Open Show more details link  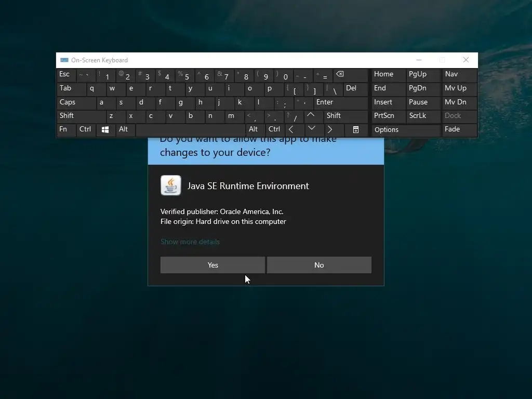coord(190,242)
